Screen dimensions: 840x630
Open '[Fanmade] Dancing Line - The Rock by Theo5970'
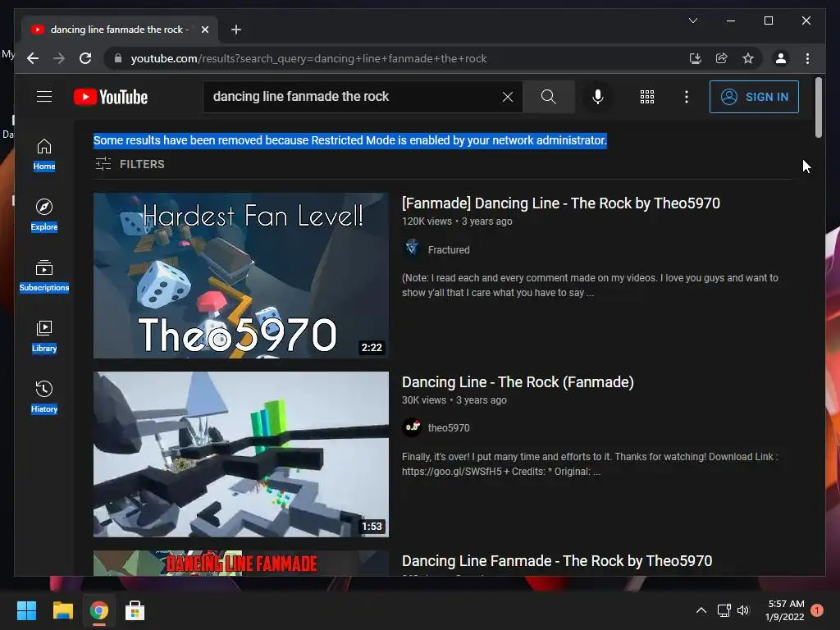[561, 203]
